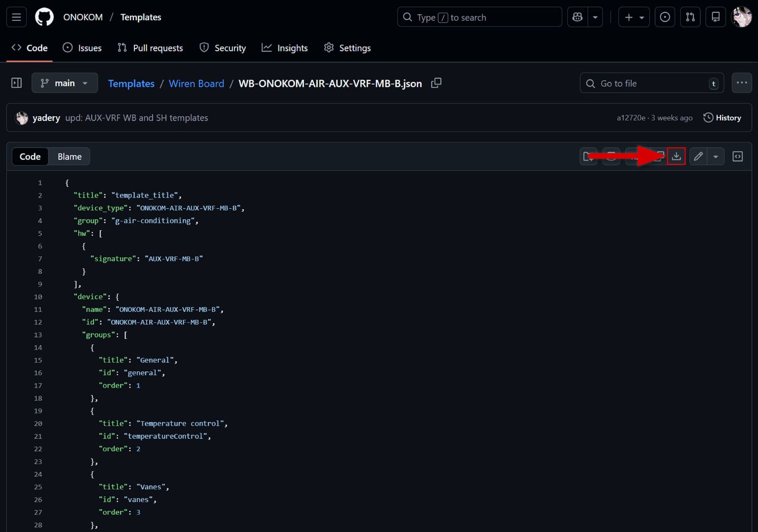
Task: Go to the Pull requests tab
Action: point(150,48)
